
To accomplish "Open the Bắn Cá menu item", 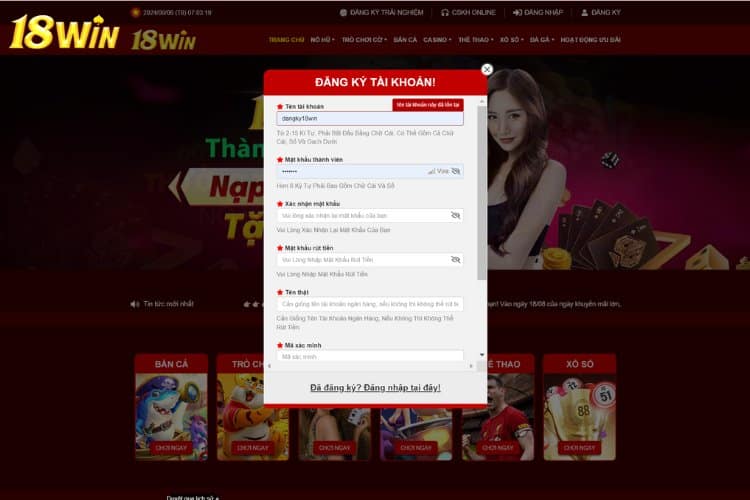I will pos(405,40).
